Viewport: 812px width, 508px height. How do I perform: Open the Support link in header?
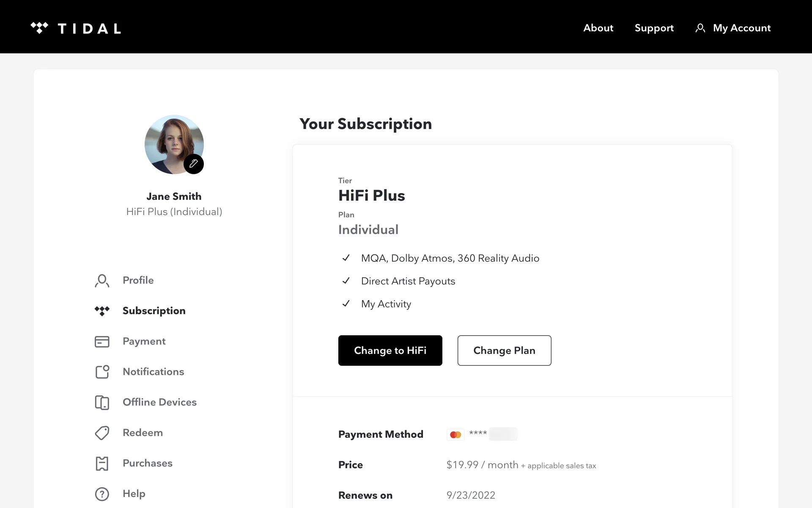[x=654, y=28]
